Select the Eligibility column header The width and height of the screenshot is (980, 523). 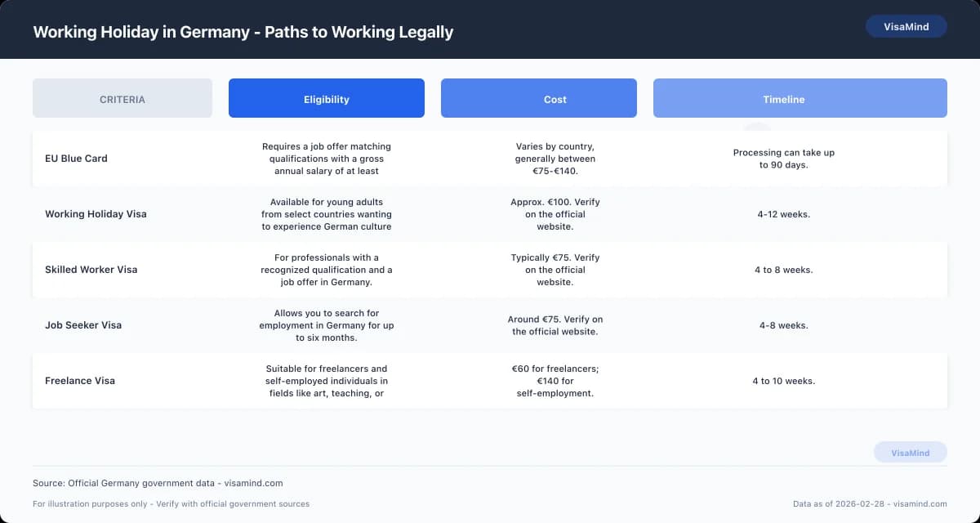coord(326,99)
